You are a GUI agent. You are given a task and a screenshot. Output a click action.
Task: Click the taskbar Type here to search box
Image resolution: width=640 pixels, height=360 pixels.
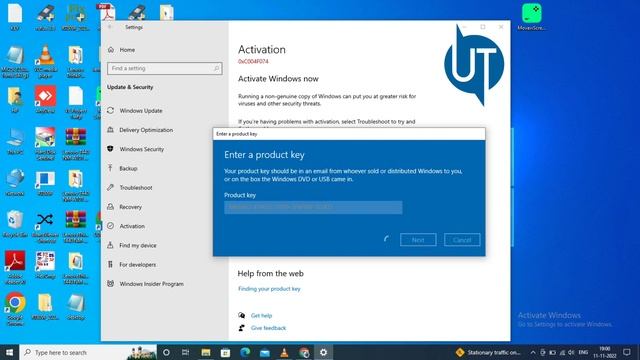click(x=88, y=352)
